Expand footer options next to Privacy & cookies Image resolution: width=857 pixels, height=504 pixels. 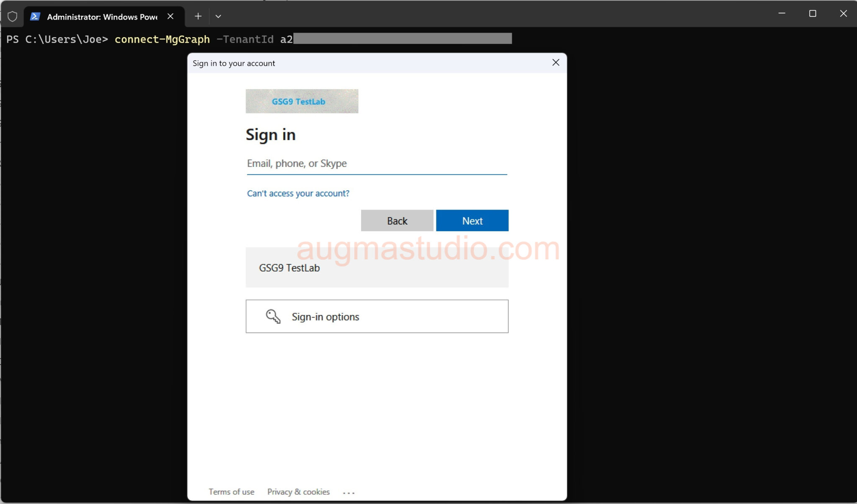(349, 492)
